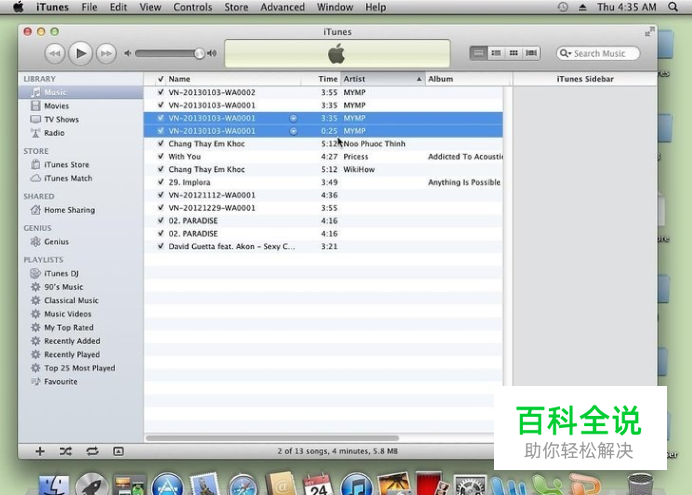692x495 pixels.
Task: Uncheck the VN-20121229-WA0001 checkbox
Action: coord(161,207)
